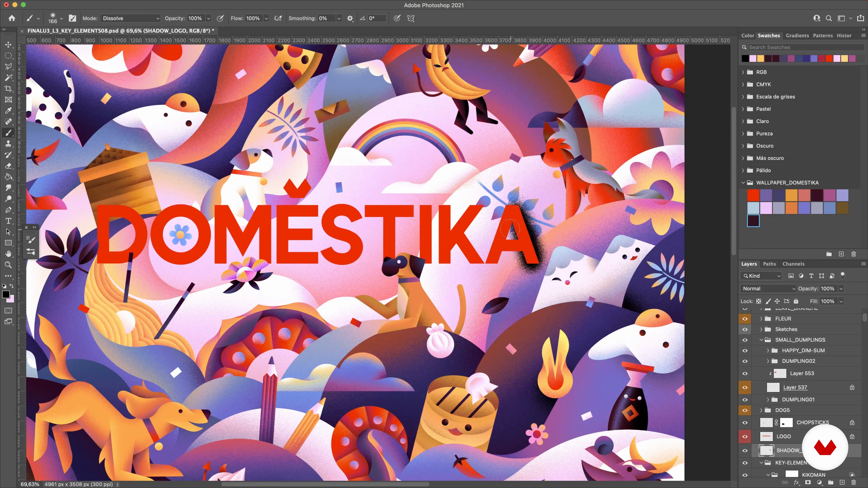Image resolution: width=868 pixels, height=488 pixels.
Task: Select the Magic Wand tool
Action: 8,77
